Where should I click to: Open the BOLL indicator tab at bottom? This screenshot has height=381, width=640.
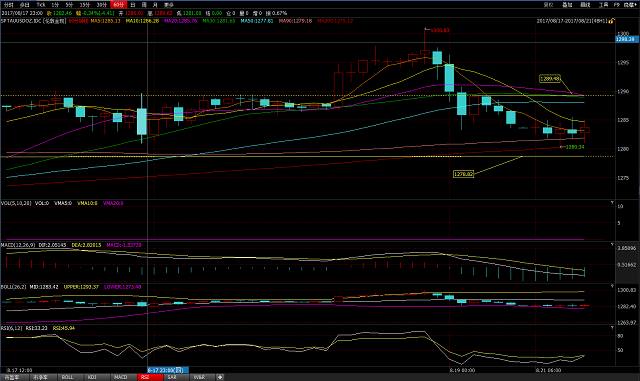click(67, 377)
